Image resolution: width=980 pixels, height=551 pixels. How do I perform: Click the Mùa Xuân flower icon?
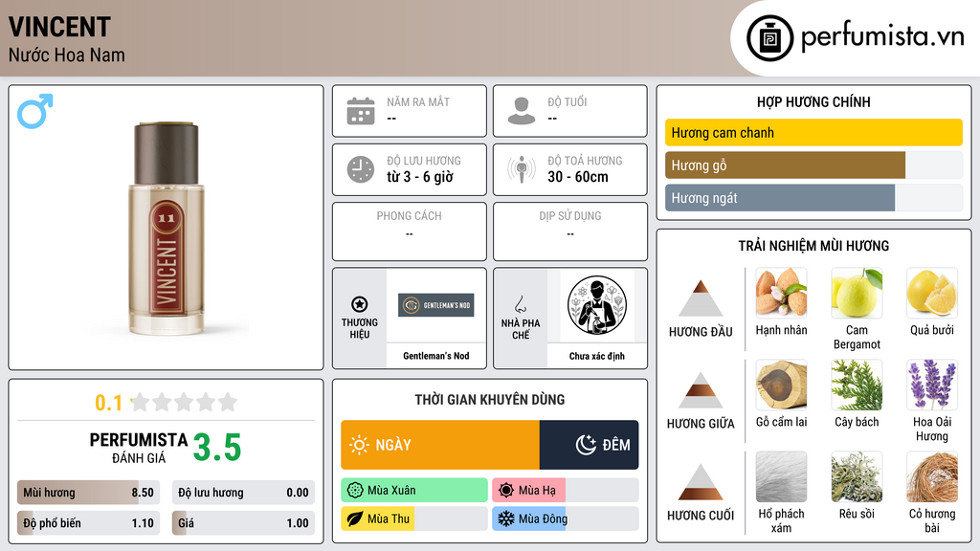[355, 491]
